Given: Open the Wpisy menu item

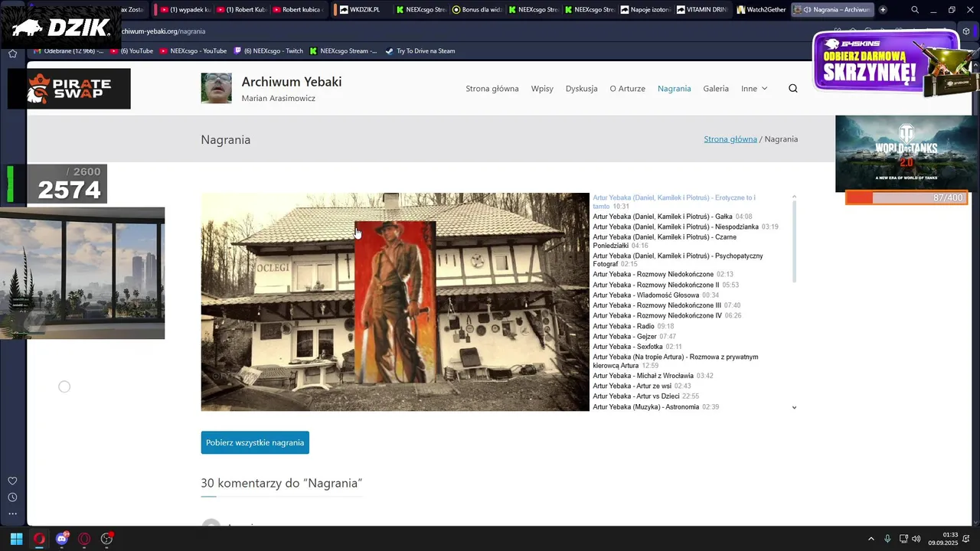Looking at the screenshot, I should pos(542,88).
